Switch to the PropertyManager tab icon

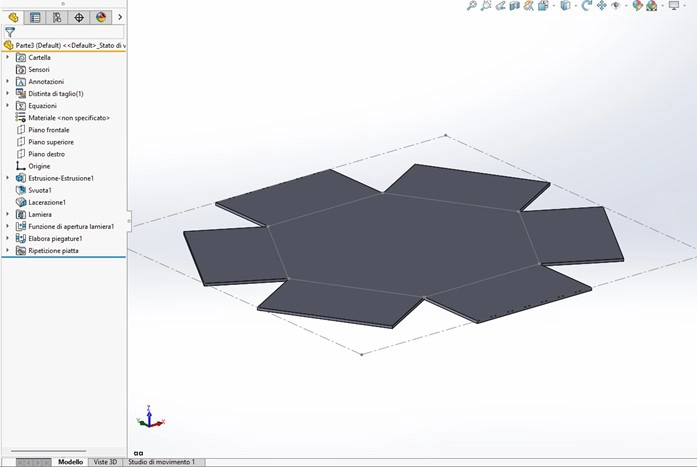click(x=35, y=17)
